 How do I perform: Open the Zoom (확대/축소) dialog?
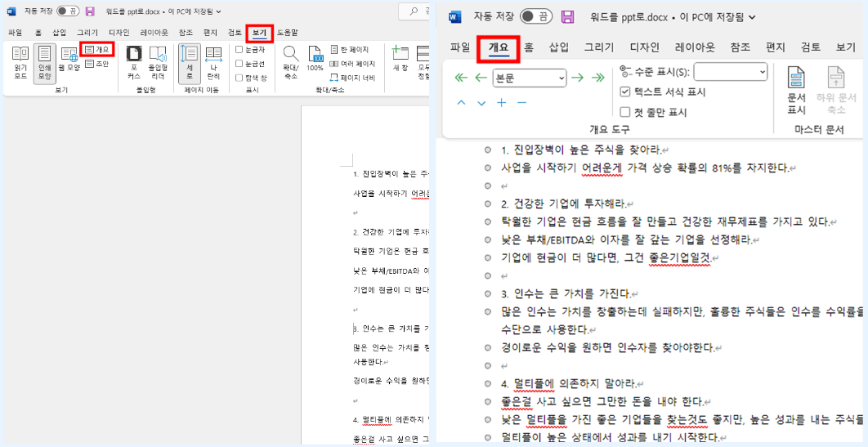(291, 63)
